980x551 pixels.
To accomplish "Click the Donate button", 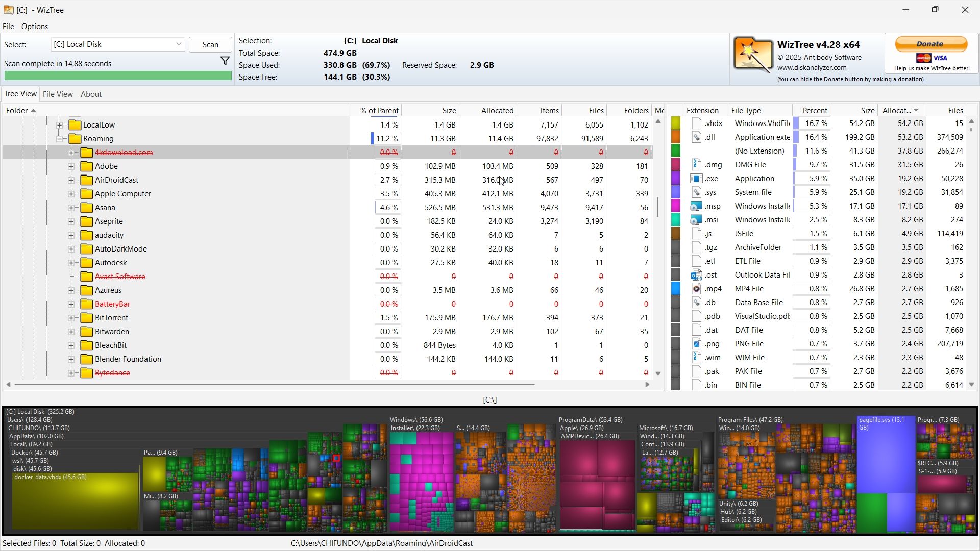I will [x=931, y=44].
